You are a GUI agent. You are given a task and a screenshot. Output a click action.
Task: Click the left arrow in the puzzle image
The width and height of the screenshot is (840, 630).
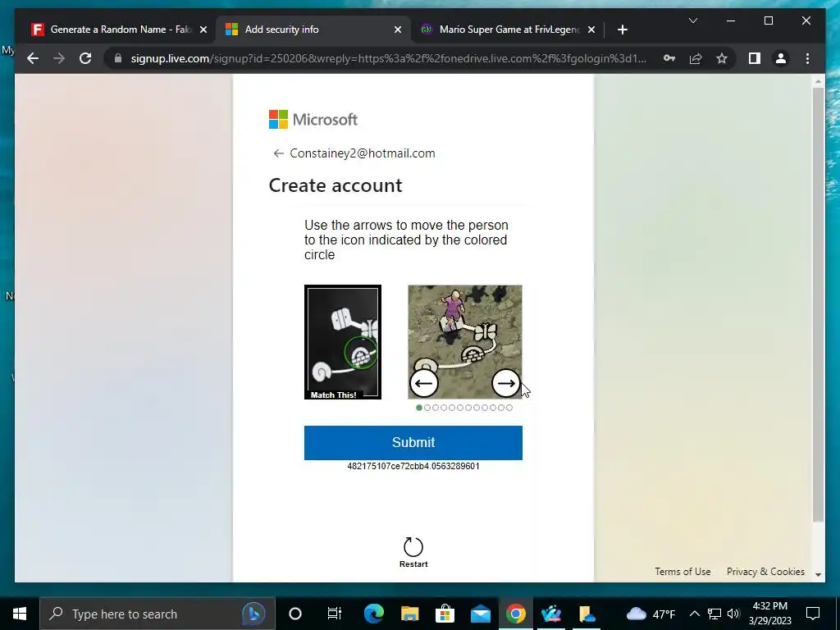[424, 383]
